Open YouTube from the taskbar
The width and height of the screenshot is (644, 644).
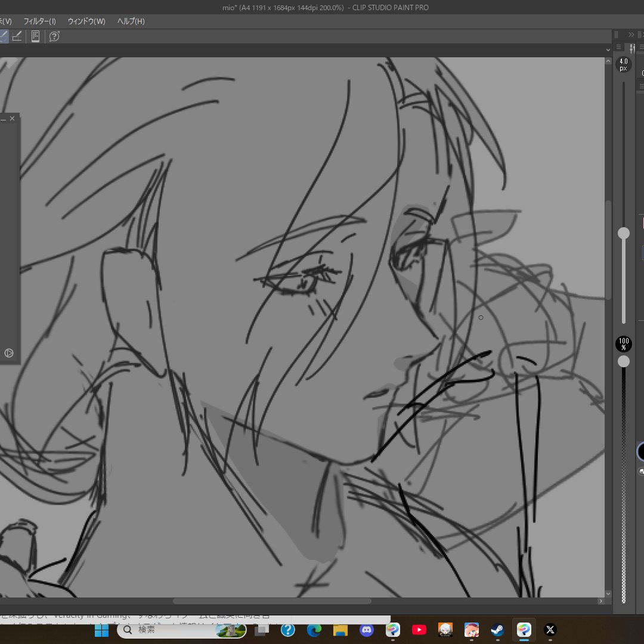419,630
